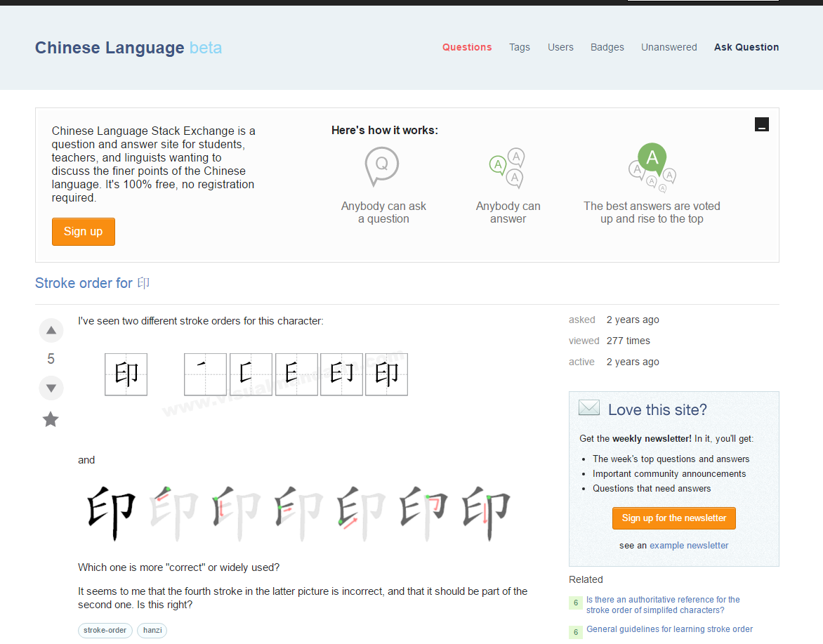Click Ask Question link
Viewport: 823px width, 644px height.
tap(746, 47)
